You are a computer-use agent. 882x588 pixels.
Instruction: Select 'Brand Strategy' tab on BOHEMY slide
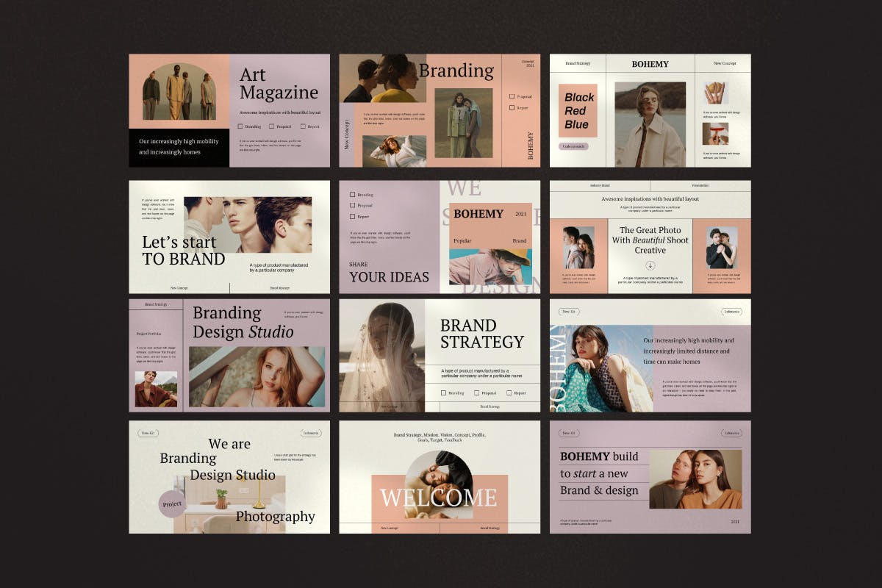578,64
